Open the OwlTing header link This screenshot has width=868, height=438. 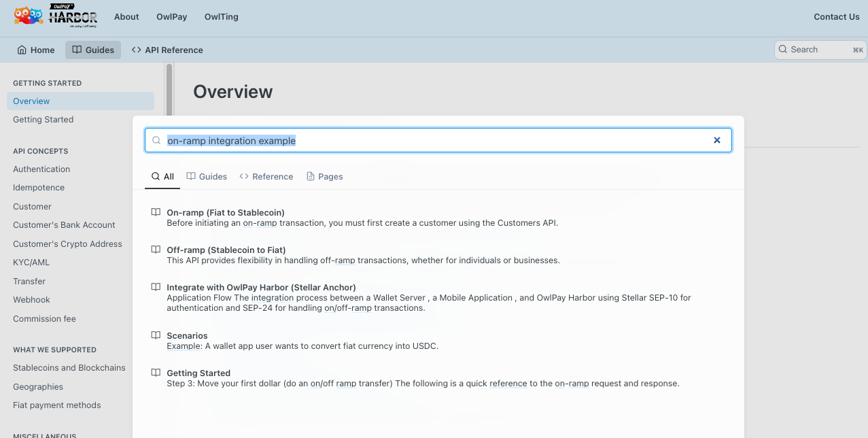pos(222,17)
